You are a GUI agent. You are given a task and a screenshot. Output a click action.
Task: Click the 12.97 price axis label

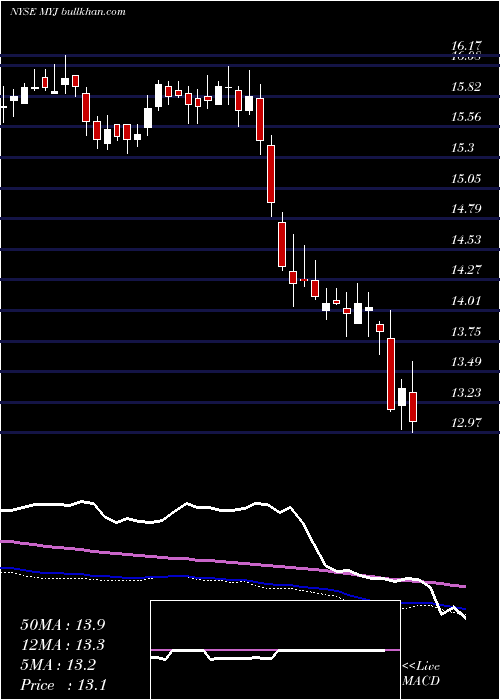pos(466,422)
